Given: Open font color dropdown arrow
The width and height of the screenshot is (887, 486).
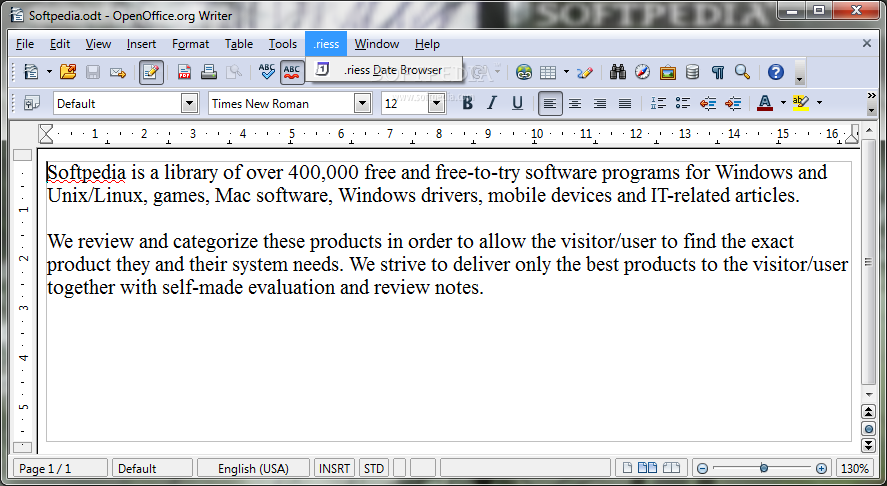Looking at the screenshot, I should 783,103.
